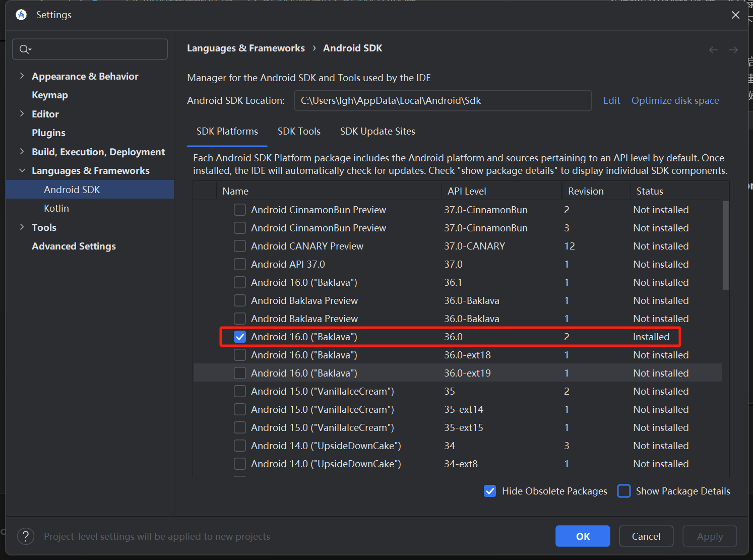Uncheck installed Android 16.0 API 36.0 checkbox
The width and height of the screenshot is (753, 560).
(x=240, y=337)
